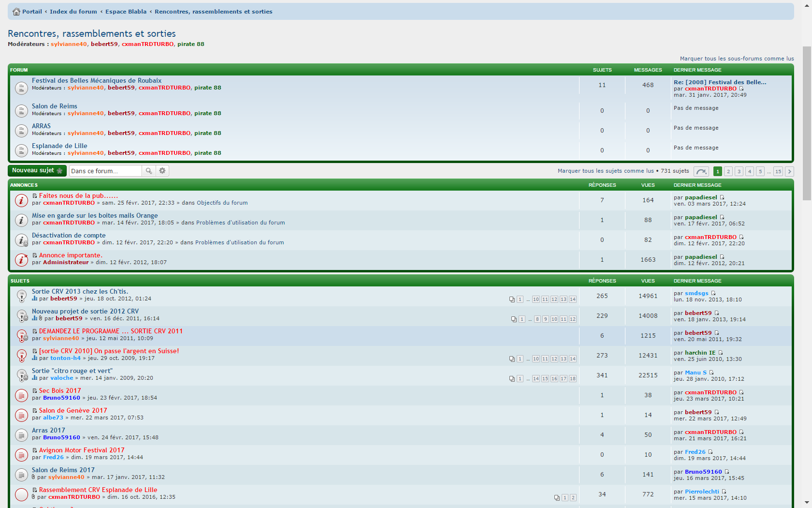Click forum icon for Festival des Belles Mécaniques
Screen dimensions: 812x508
(21, 88)
